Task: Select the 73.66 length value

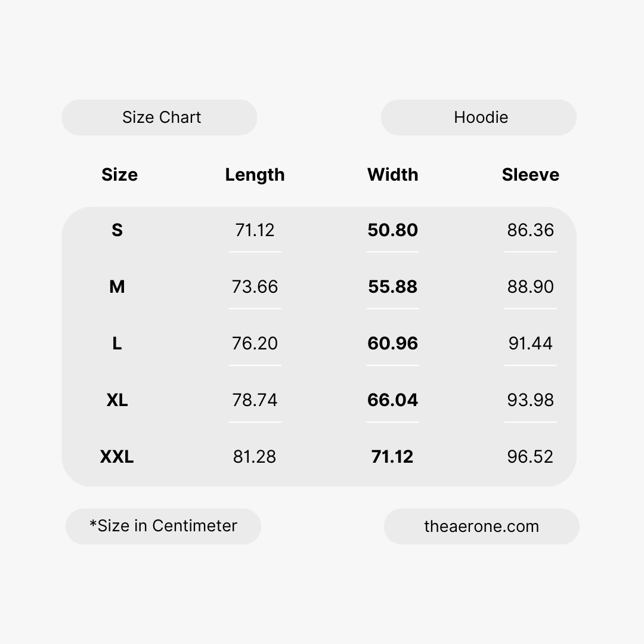Action: (x=255, y=287)
